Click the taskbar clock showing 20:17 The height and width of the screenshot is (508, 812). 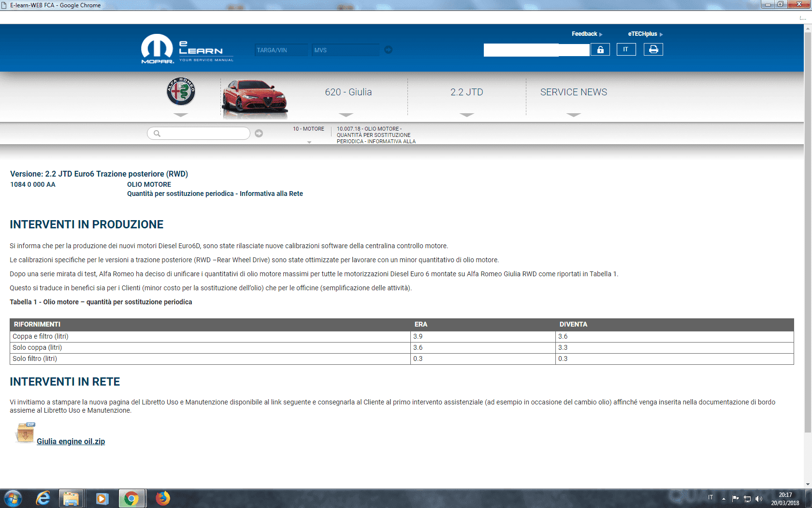785,499
